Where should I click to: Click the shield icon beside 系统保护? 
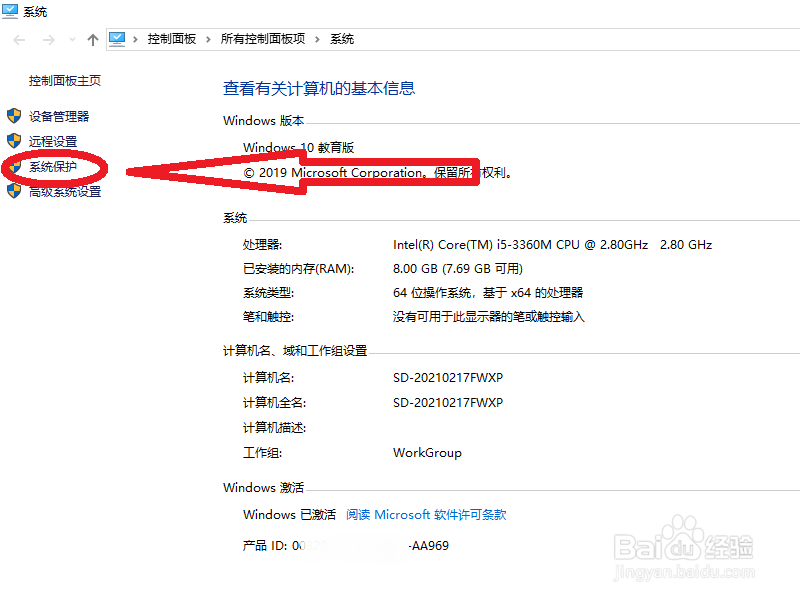(x=12, y=167)
